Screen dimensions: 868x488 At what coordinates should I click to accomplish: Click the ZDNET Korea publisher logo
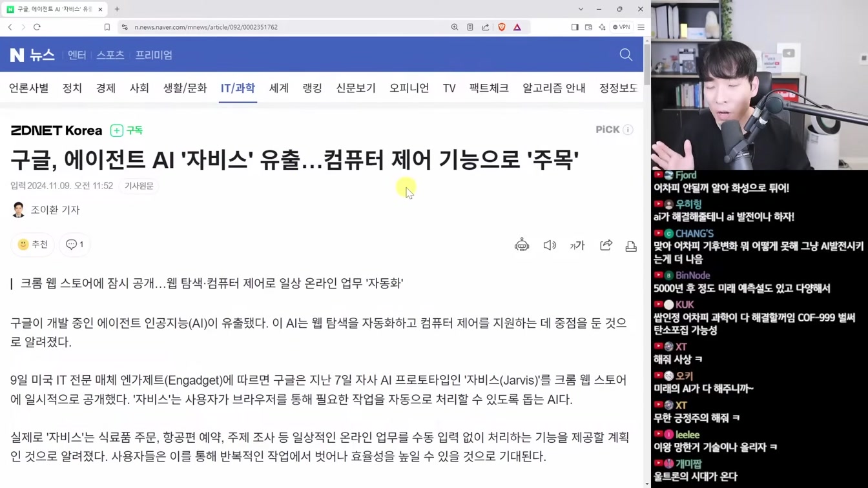[56, 130]
